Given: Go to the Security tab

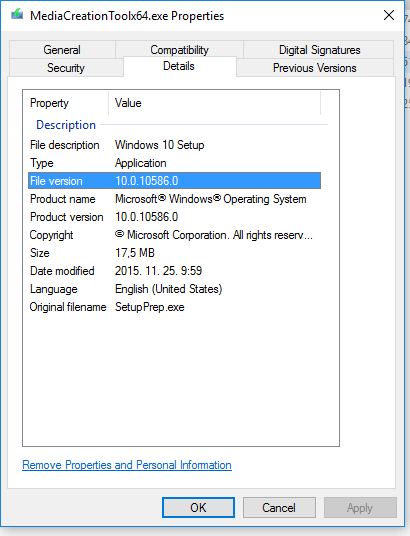Looking at the screenshot, I should pos(66,68).
